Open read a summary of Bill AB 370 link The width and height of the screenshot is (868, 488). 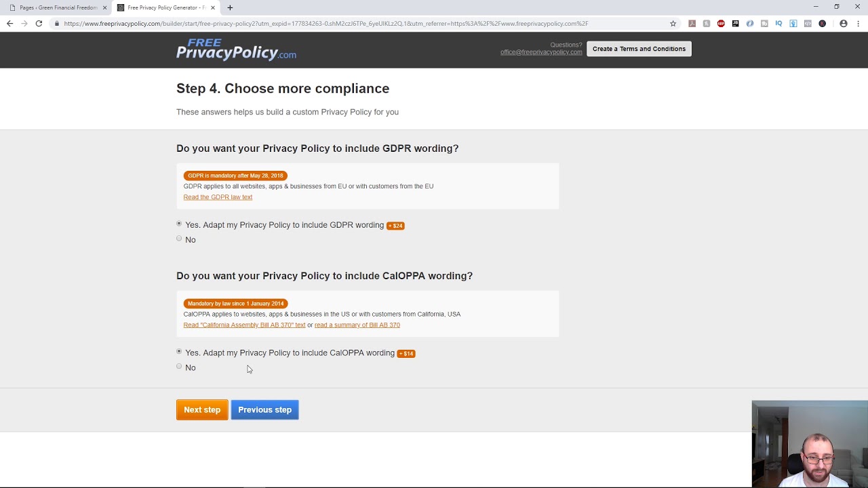pos(357,325)
